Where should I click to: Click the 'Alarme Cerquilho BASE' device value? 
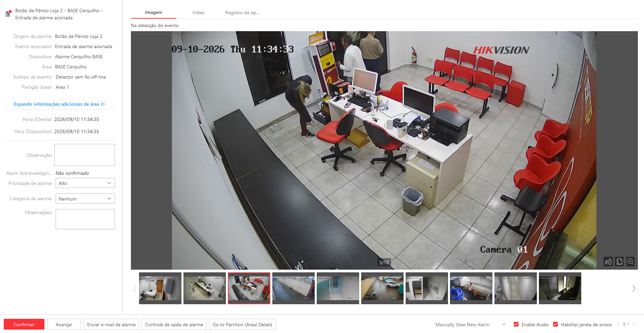click(79, 57)
